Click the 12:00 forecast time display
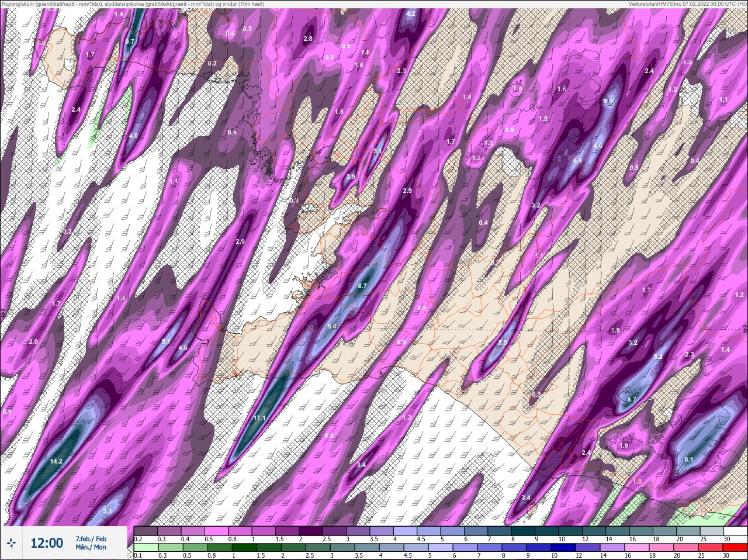The height and width of the screenshot is (560, 748). click(x=46, y=543)
